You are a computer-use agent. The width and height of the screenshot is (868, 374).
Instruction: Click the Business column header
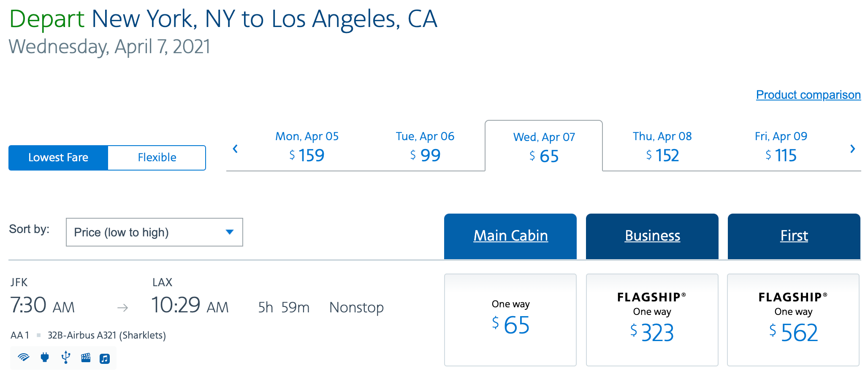652,236
